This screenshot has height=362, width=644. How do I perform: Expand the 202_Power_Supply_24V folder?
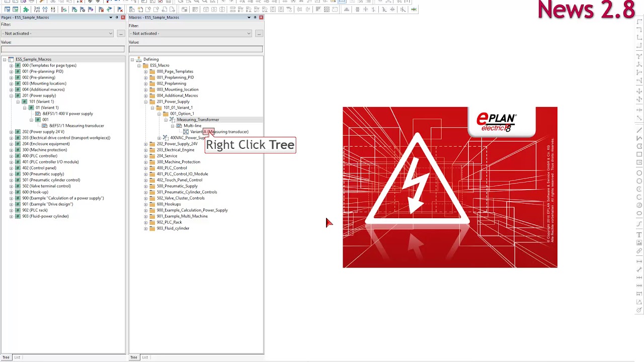(146, 144)
